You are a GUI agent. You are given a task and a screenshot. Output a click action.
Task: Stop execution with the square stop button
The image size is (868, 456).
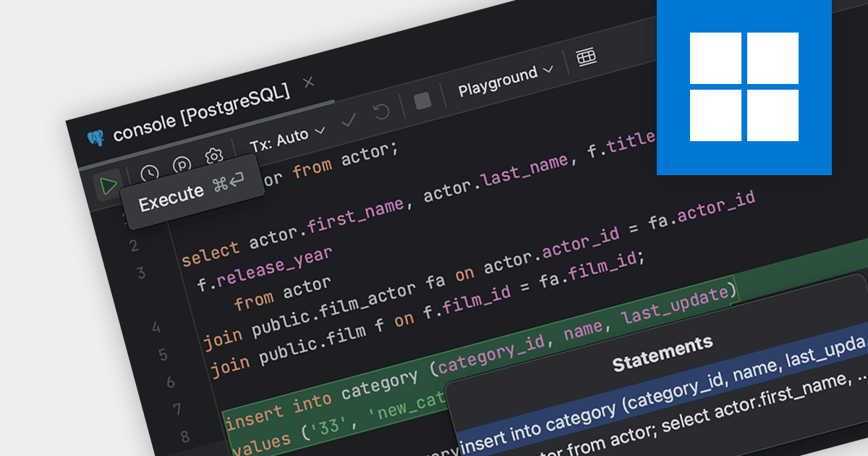point(422,101)
